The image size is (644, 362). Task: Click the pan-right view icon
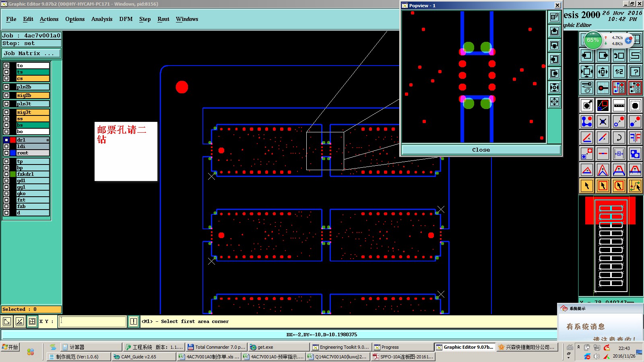603,56
